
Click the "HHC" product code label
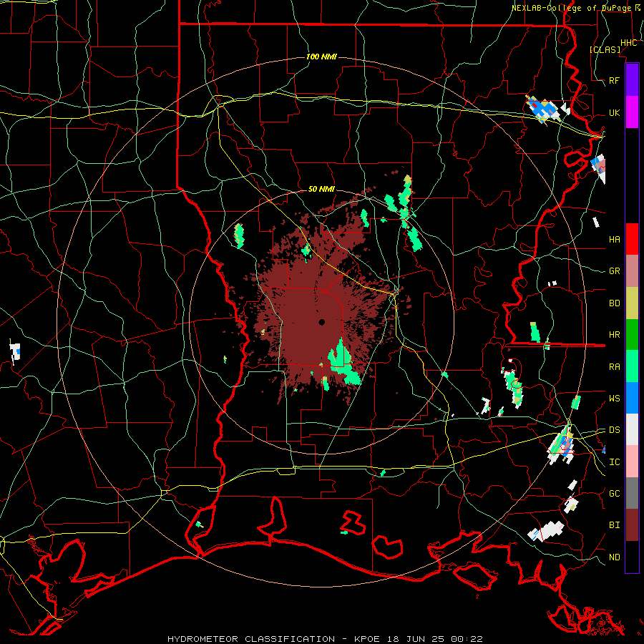pos(628,43)
